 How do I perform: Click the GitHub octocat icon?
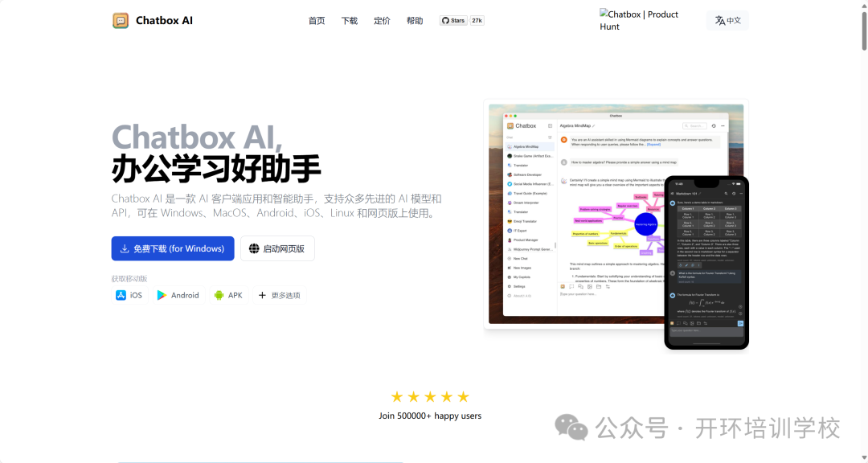point(445,20)
